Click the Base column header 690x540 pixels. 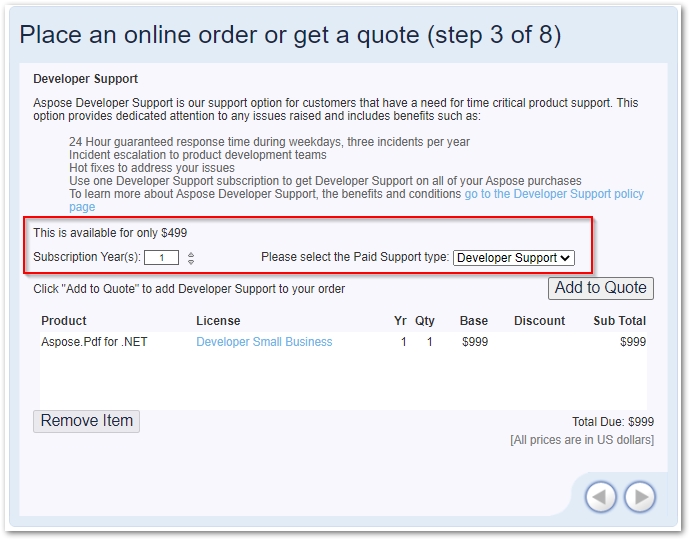[474, 321]
